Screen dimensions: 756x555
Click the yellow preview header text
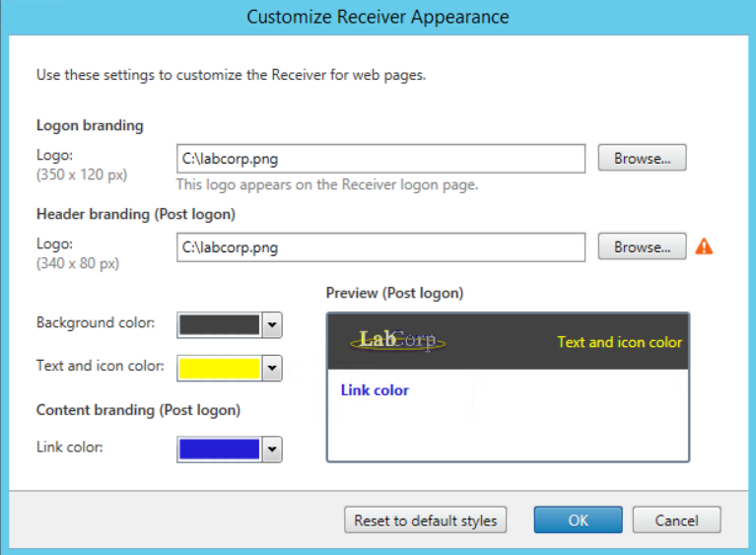[x=619, y=342]
